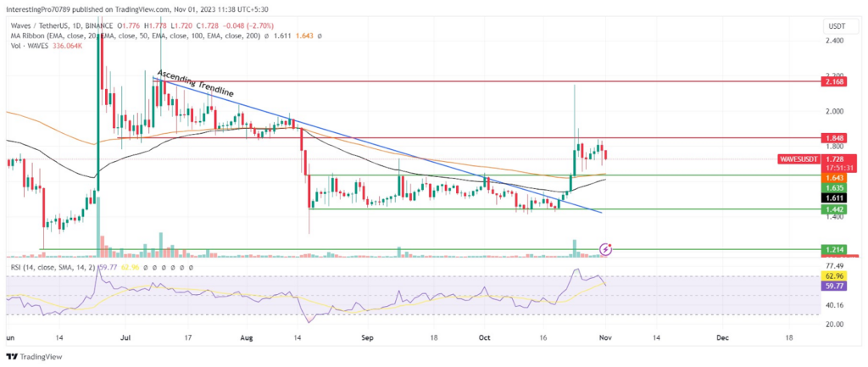The image size is (868, 367).
Task: Click the Aug label on time axis
Action: 245,336
